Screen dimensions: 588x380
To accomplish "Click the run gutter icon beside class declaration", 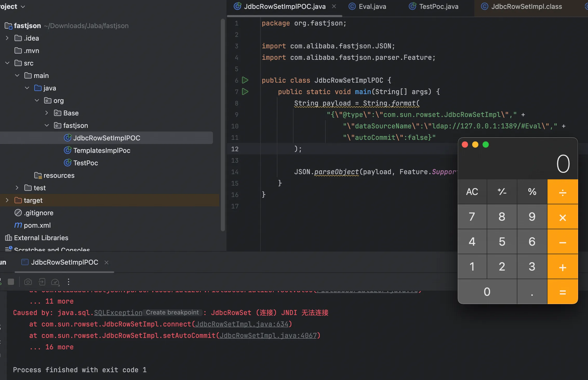I will coord(245,80).
